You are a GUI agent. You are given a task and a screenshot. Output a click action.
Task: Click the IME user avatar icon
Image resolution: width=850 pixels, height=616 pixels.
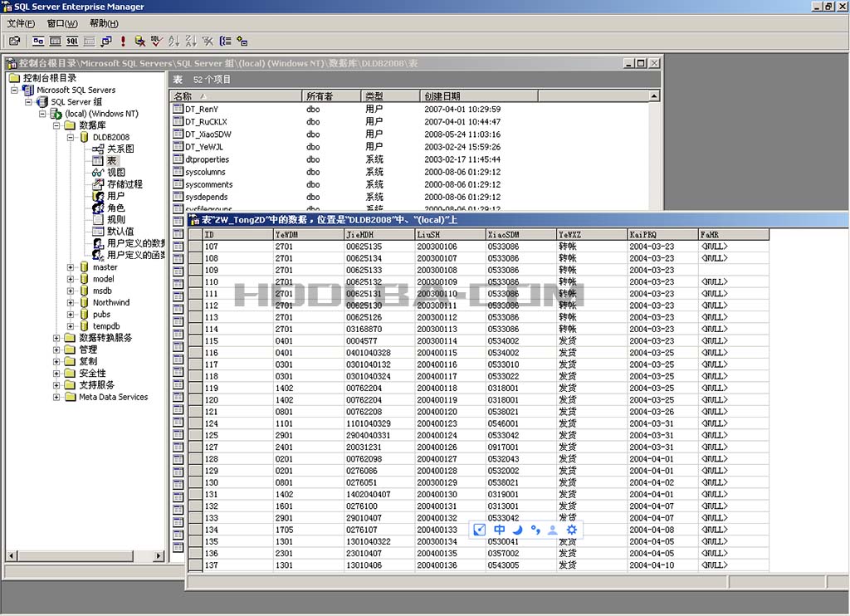[x=552, y=530]
